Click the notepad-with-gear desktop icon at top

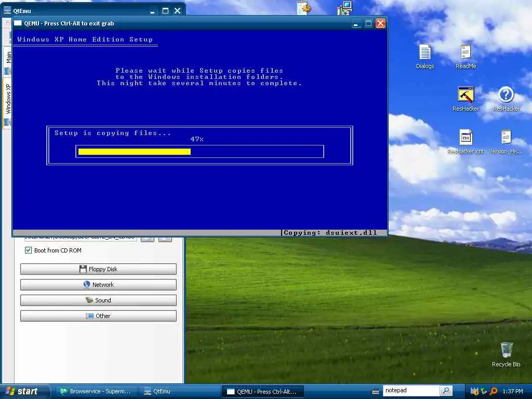point(303,8)
